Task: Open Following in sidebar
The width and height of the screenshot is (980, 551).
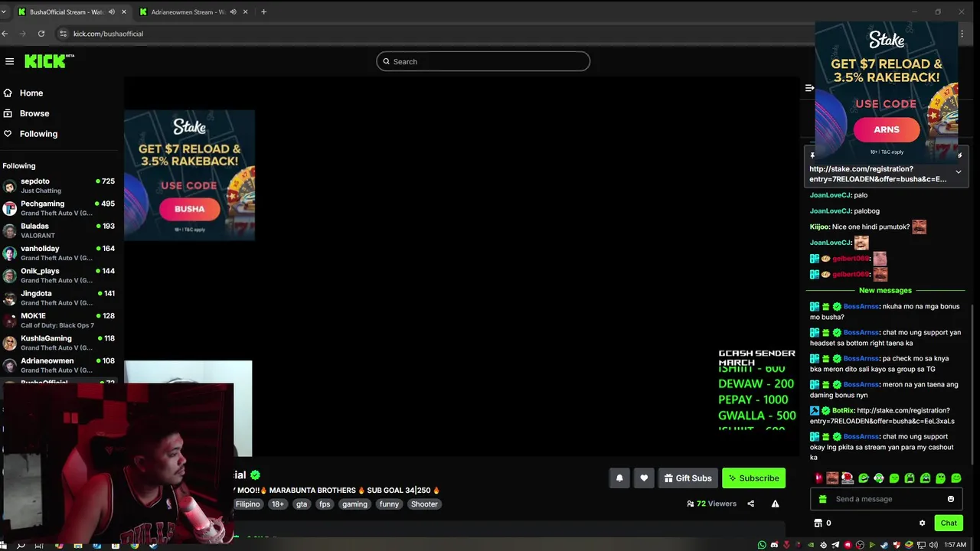Action: [x=38, y=134]
